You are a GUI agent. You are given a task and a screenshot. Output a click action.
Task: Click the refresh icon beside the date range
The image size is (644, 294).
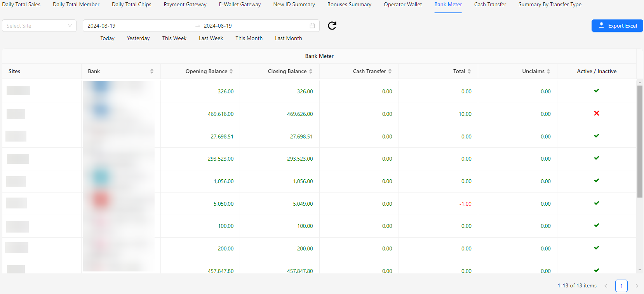(x=332, y=26)
